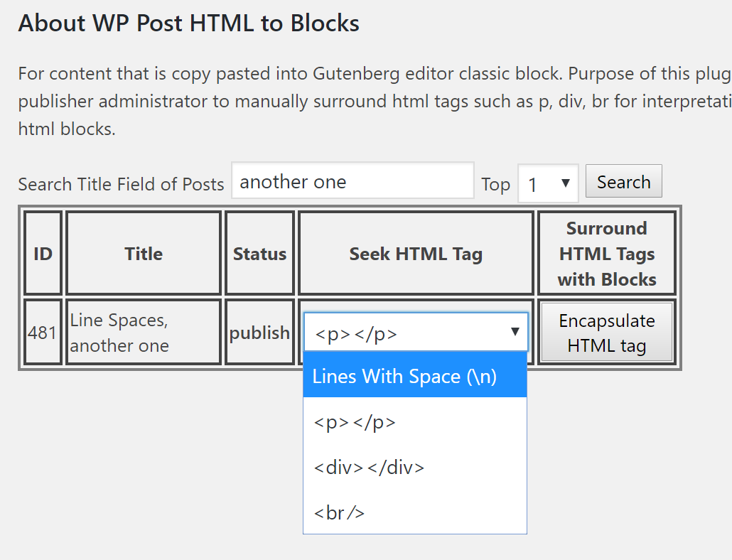Focus the post title search field
The image size is (732, 560).
[353, 181]
